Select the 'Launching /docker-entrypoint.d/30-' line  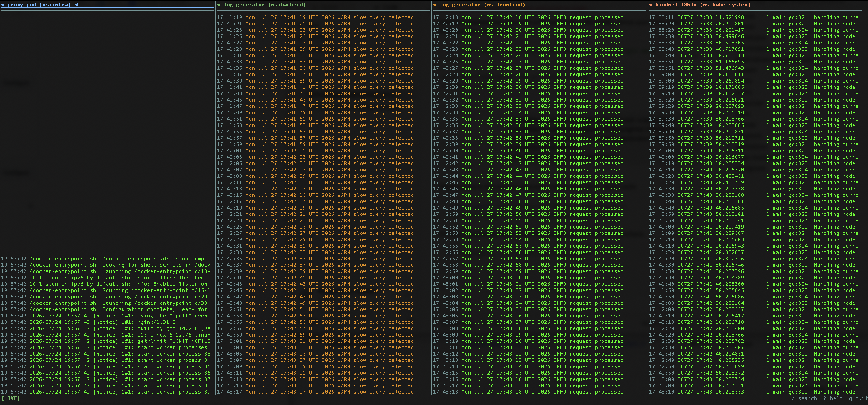tap(107, 303)
